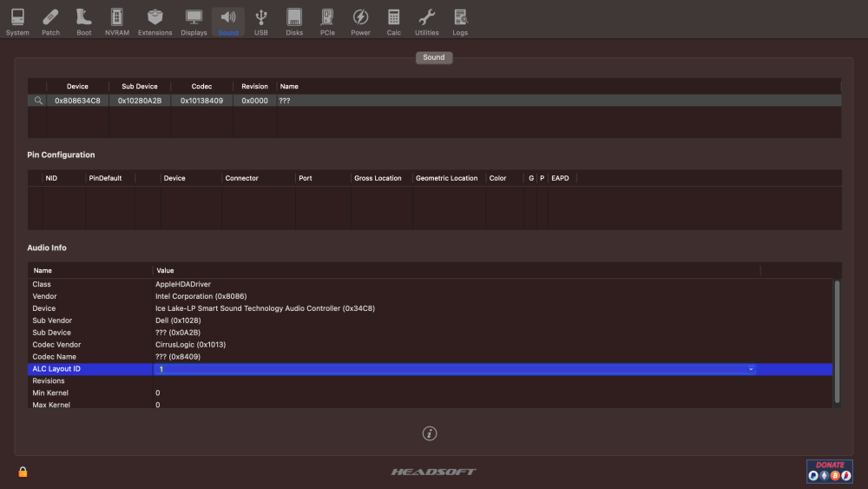Open the ALC Layout ID dropdown arrow

coord(751,369)
